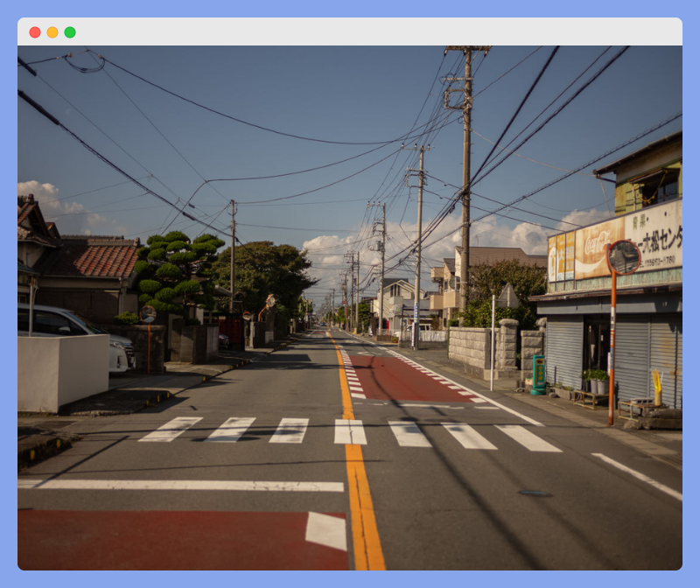Click the street photo in the window
The image size is (700, 588).
click(x=350, y=308)
